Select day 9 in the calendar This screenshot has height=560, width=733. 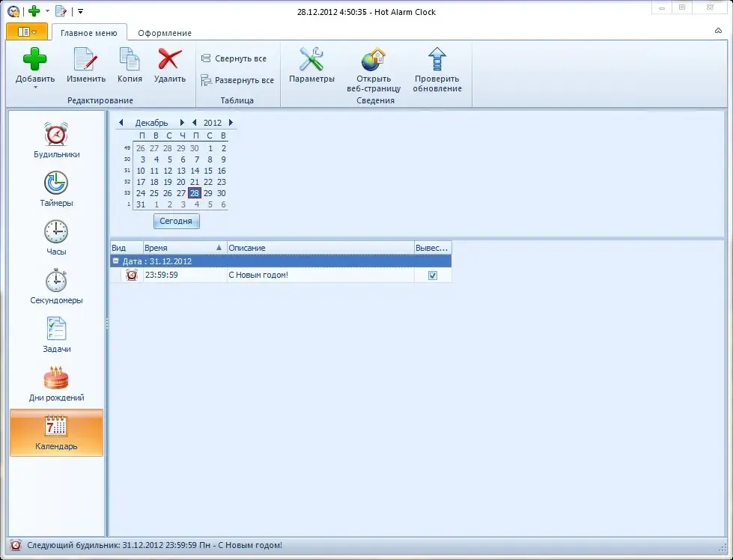(223, 159)
